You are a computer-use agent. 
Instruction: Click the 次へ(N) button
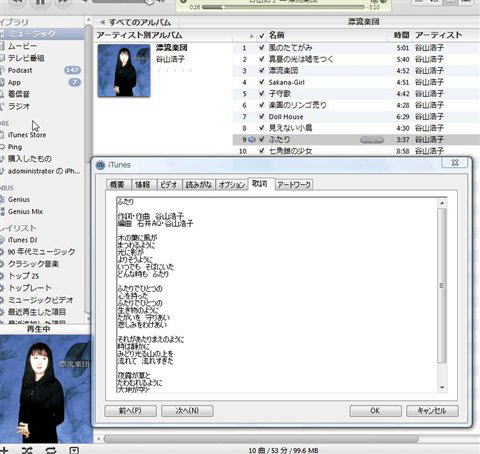point(187,411)
